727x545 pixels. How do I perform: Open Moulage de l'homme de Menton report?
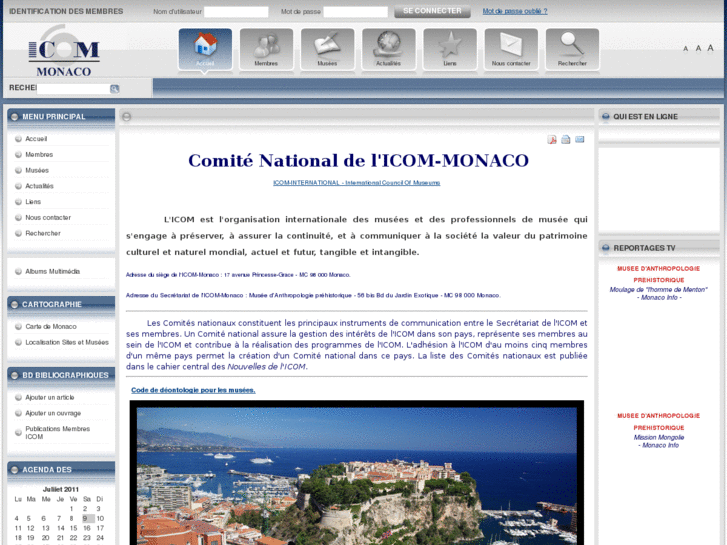click(658, 294)
